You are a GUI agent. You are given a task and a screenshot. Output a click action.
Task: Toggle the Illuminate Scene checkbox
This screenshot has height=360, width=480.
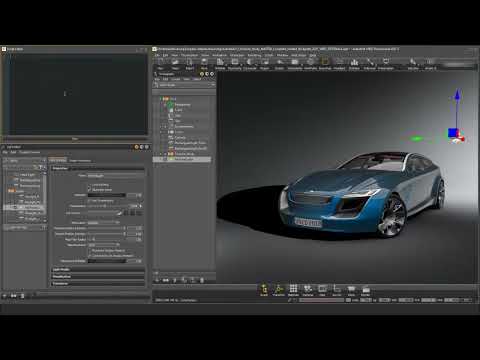coord(89,190)
